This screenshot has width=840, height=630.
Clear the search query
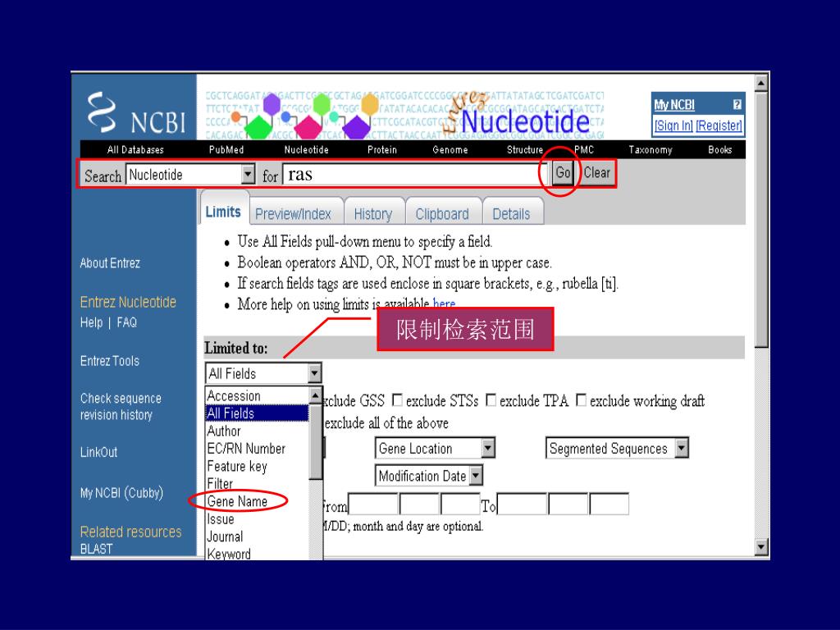(x=597, y=172)
